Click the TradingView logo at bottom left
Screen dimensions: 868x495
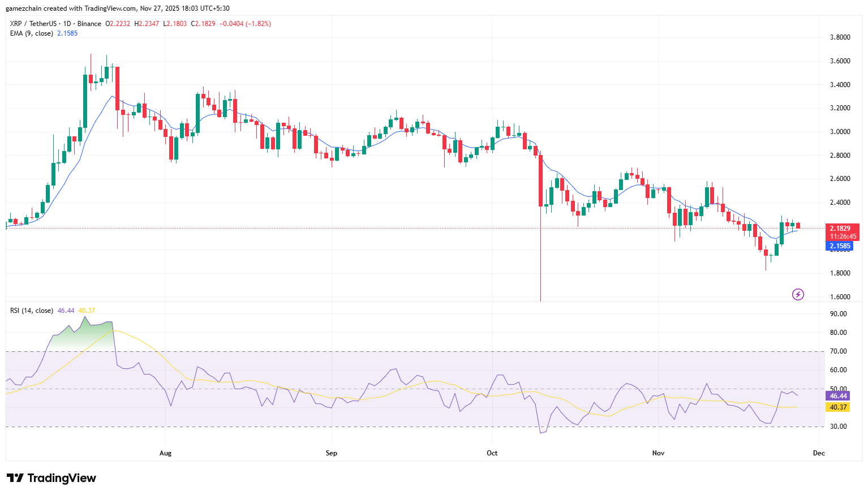click(x=51, y=478)
